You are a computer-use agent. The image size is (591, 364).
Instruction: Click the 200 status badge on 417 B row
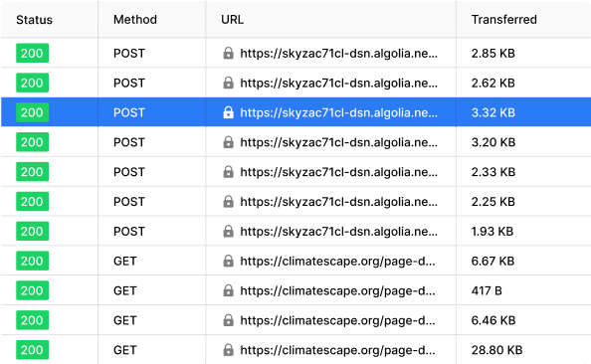33,290
